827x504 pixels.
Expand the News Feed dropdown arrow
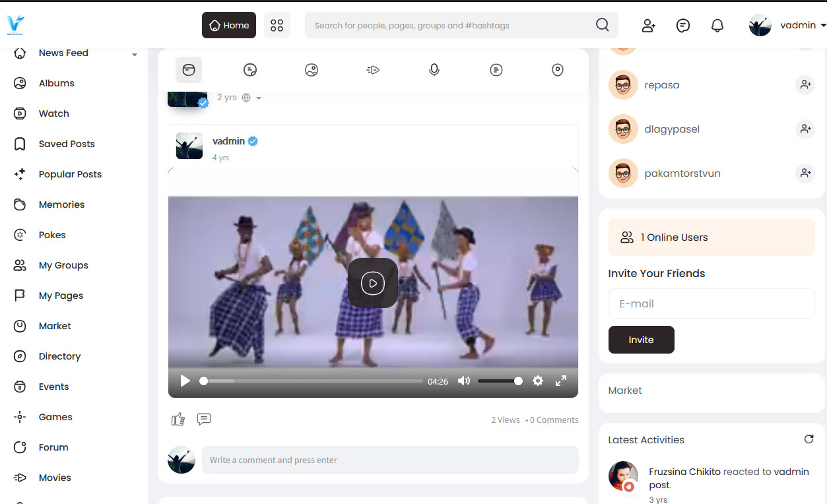click(x=135, y=54)
